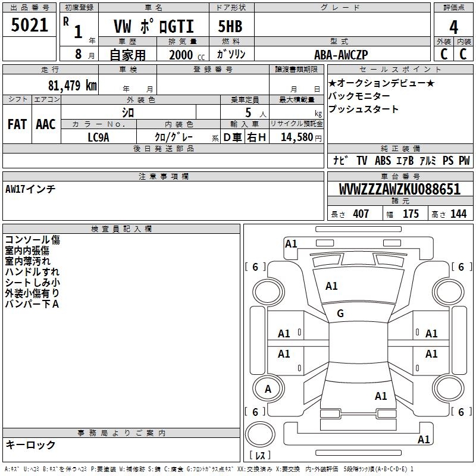The image size is (476, 476).
Task: Click the レス spare tire label
Action: click(x=260, y=455)
